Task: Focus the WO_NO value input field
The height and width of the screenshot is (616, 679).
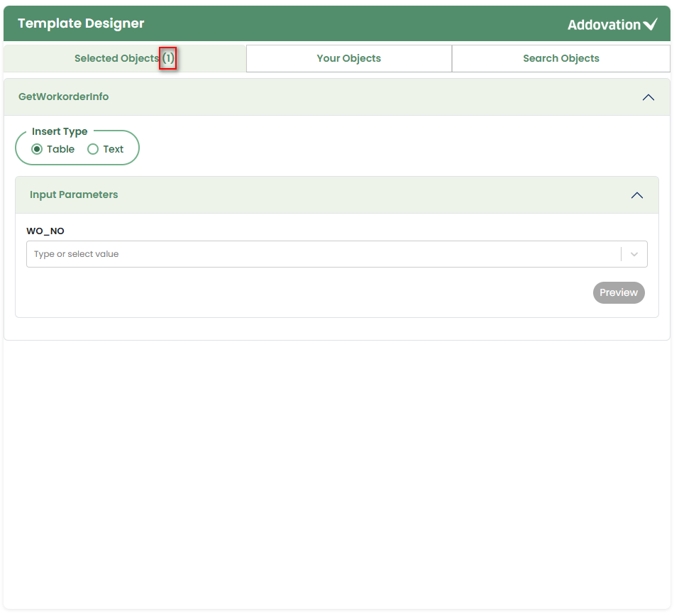Action: click(319, 254)
